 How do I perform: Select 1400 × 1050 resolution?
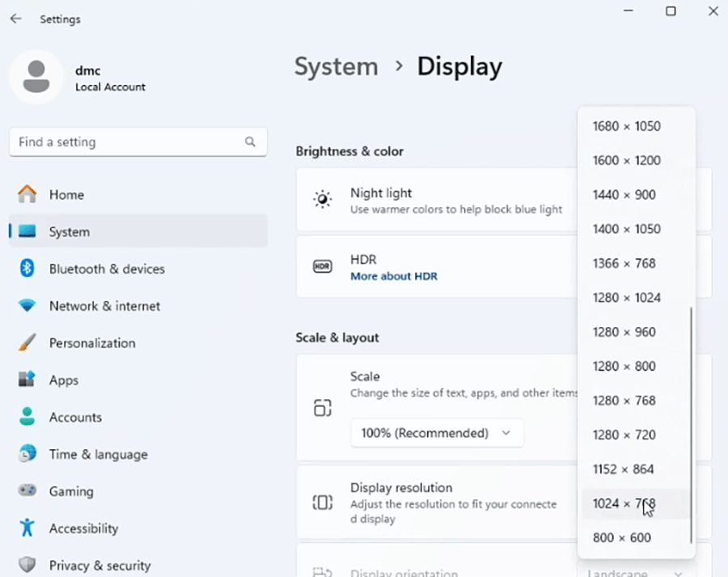[x=636, y=229]
